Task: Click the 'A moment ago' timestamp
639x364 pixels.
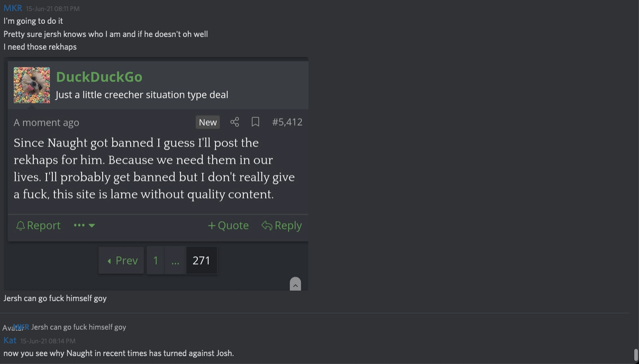Action: (x=47, y=123)
